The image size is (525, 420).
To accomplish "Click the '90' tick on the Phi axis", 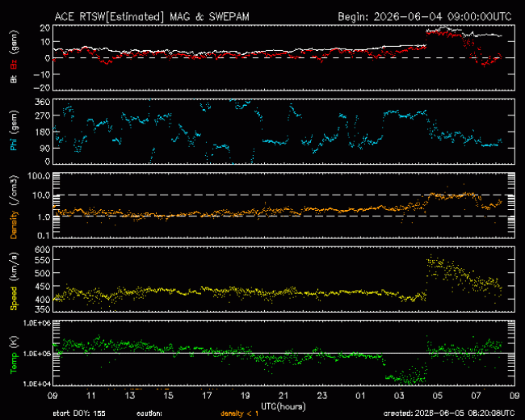I will point(45,148).
